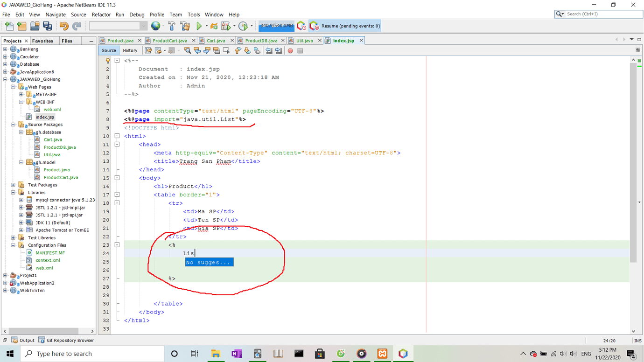Run the project with green play icon
The width and height of the screenshot is (644, 362).
click(199, 26)
